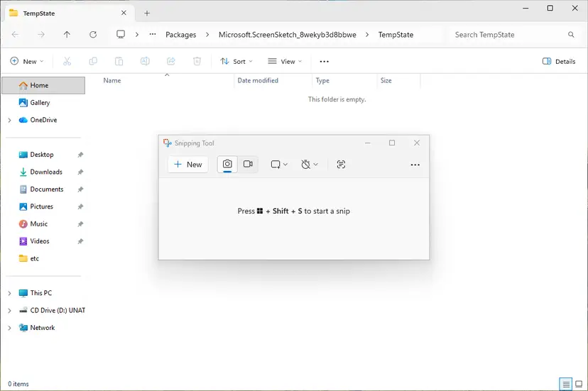Open the Sort dropdown
The width and height of the screenshot is (588, 391).
point(236,61)
